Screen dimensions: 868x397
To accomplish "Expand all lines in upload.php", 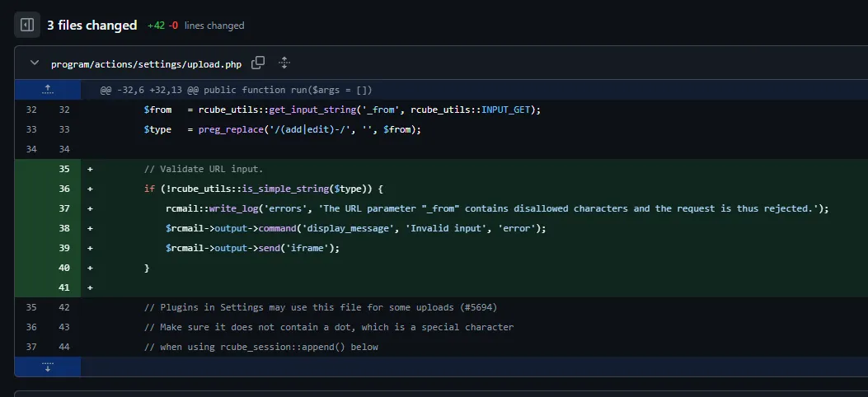I will 284,63.
